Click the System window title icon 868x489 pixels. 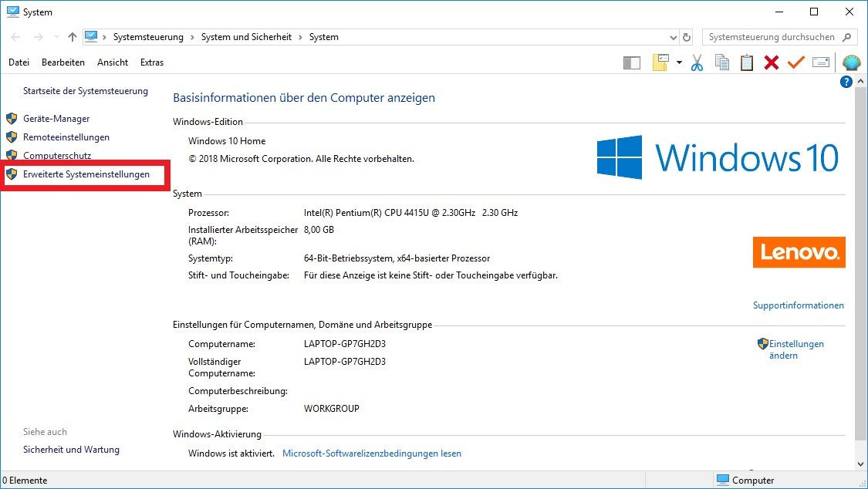coord(13,12)
